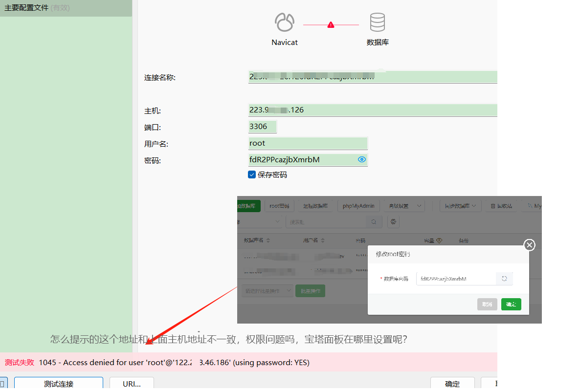Expand the 高级设置 dropdown
The image size is (580, 392).
tap(404, 206)
